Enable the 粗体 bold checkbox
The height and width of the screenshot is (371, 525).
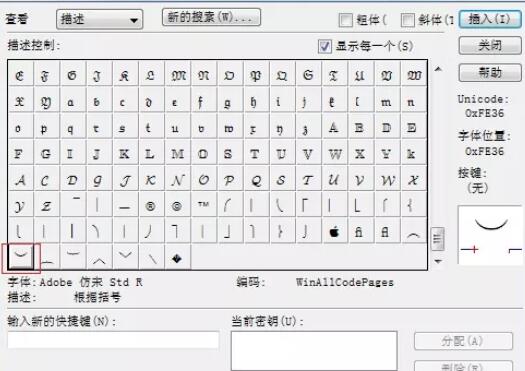pyautogui.click(x=345, y=20)
